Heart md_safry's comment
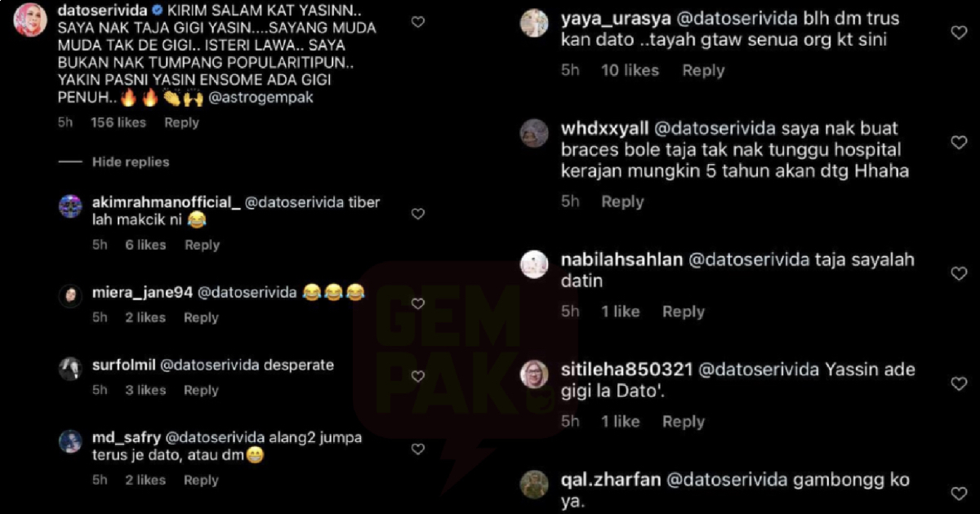 [x=418, y=449]
